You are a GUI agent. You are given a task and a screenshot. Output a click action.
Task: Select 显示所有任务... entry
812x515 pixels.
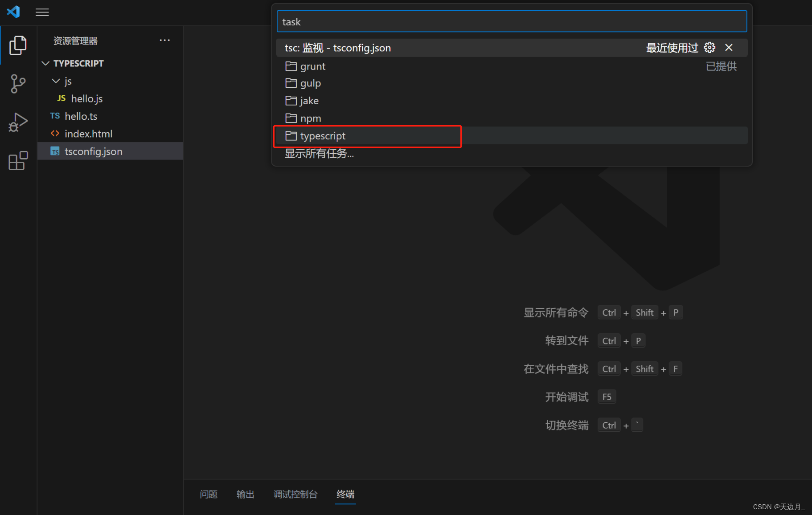(512, 153)
